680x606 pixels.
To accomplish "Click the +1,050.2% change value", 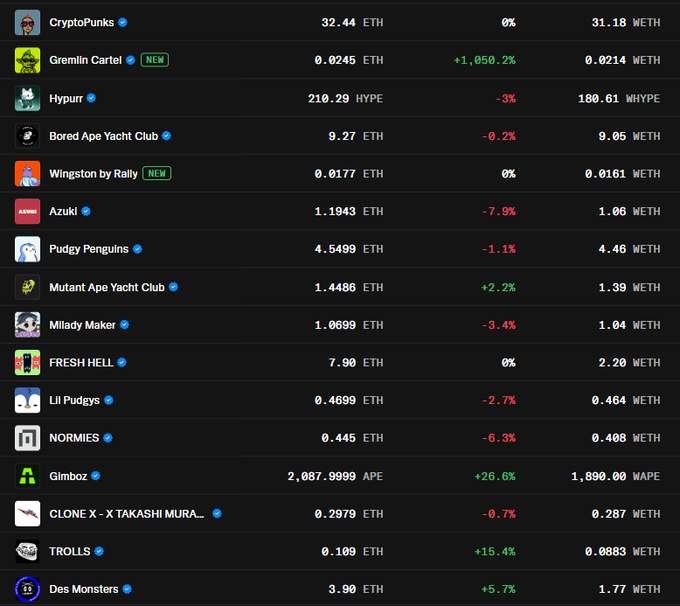I will point(484,60).
